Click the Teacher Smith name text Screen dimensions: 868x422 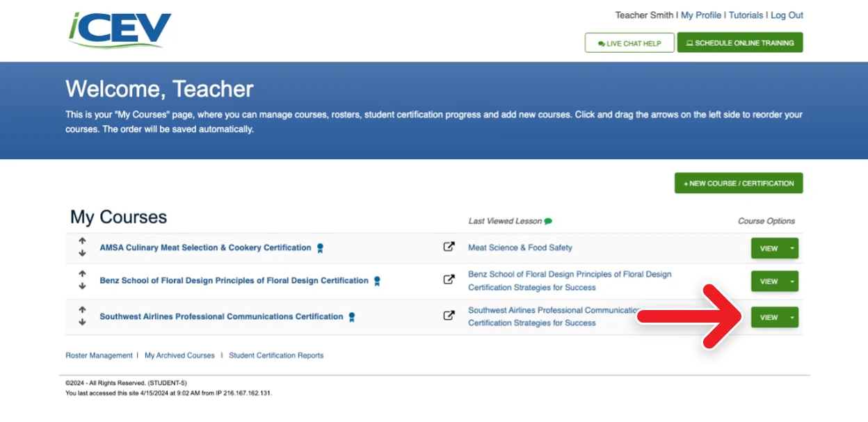point(644,15)
